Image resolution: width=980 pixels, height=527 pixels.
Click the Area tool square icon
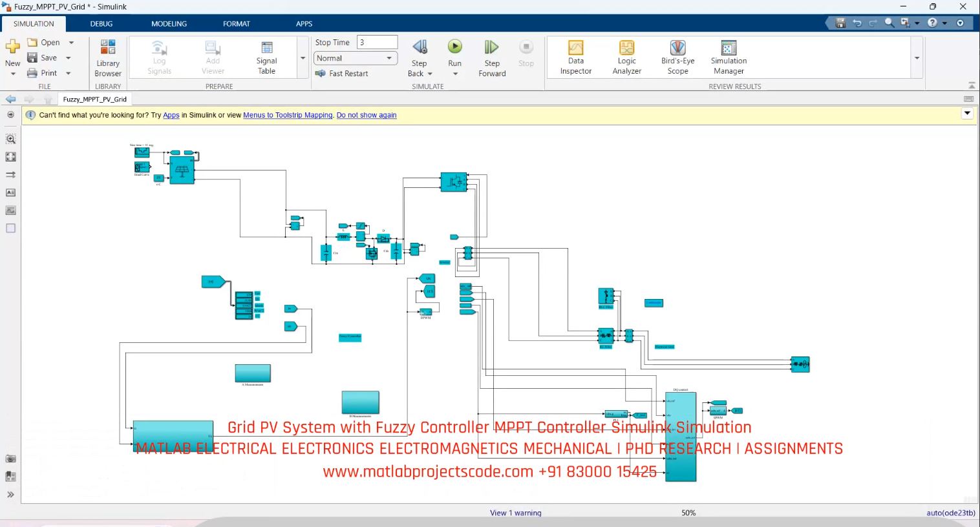pyautogui.click(x=10, y=229)
